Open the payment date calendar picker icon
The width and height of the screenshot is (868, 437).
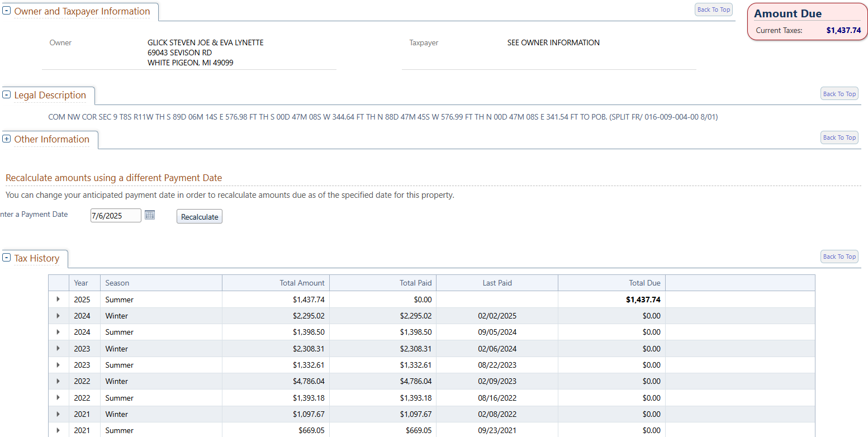pyautogui.click(x=150, y=215)
